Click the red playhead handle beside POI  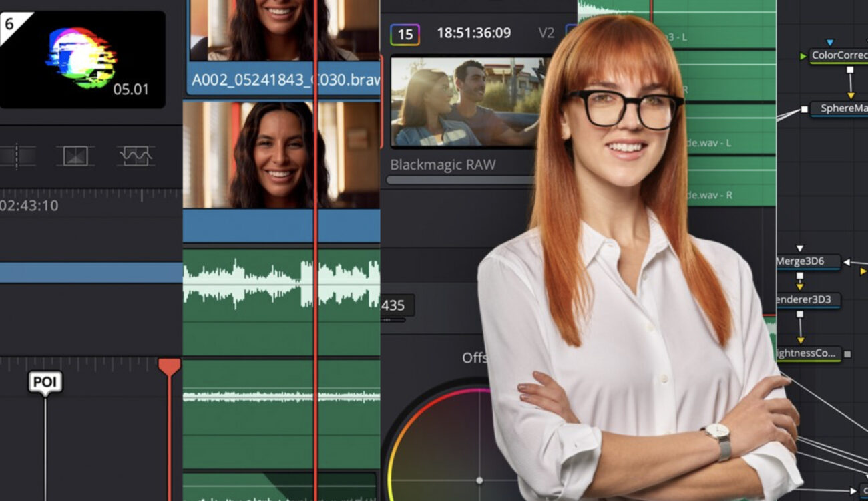click(169, 367)
